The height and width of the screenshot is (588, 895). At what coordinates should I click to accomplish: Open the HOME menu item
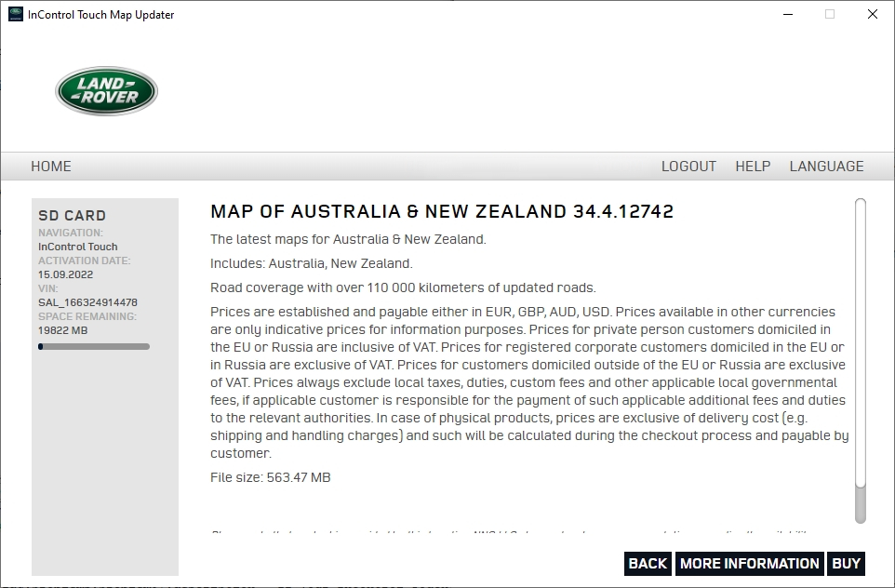coord(51,167)
